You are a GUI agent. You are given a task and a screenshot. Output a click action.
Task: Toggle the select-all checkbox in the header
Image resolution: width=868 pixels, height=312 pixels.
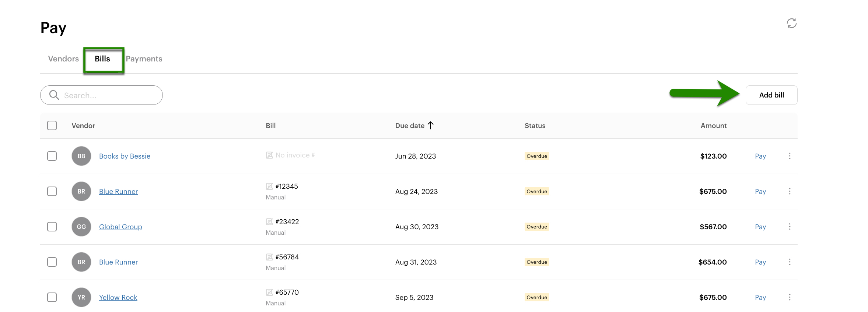[x=52, y=125]
